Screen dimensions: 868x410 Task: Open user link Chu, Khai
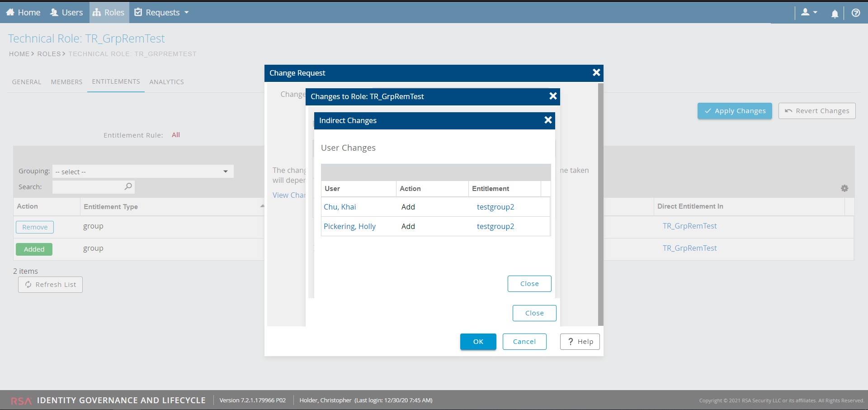[x=340, y=207]
